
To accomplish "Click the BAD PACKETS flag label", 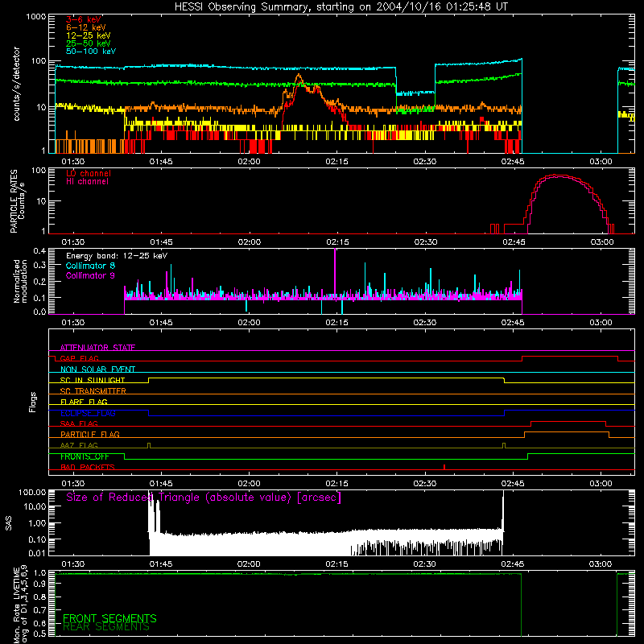I will (x=88, y=467).
